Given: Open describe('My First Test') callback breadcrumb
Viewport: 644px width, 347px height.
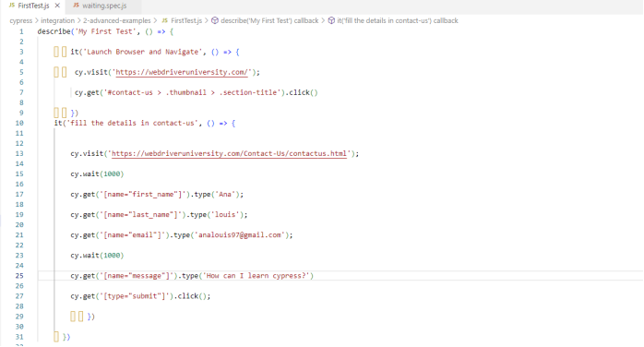Looking at the screenshot, I should coord(269,20).
